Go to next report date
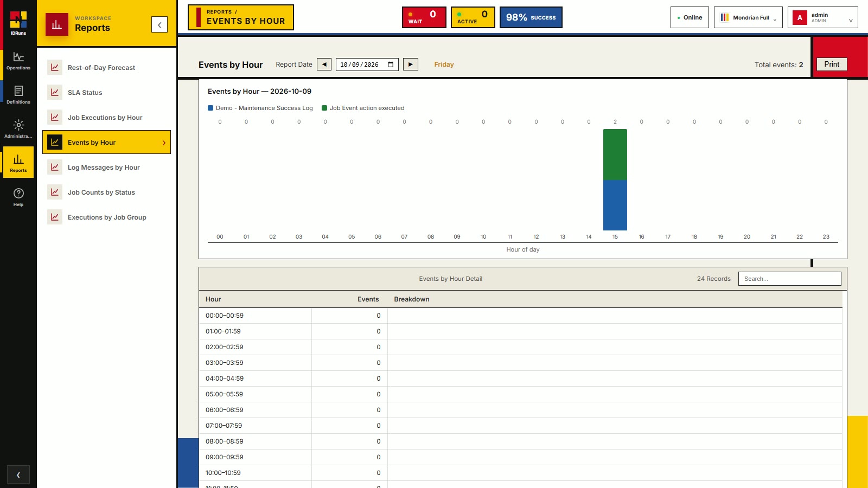The image size is (868, 488). tap(411, 65)
